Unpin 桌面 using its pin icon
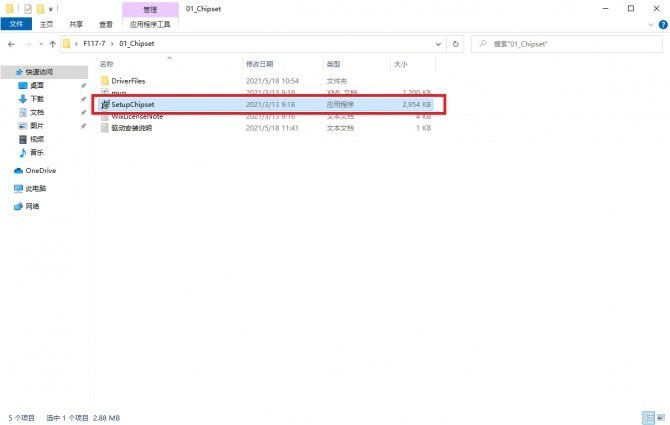Screen dimensions: 670x425 click(x=83, y=86)
